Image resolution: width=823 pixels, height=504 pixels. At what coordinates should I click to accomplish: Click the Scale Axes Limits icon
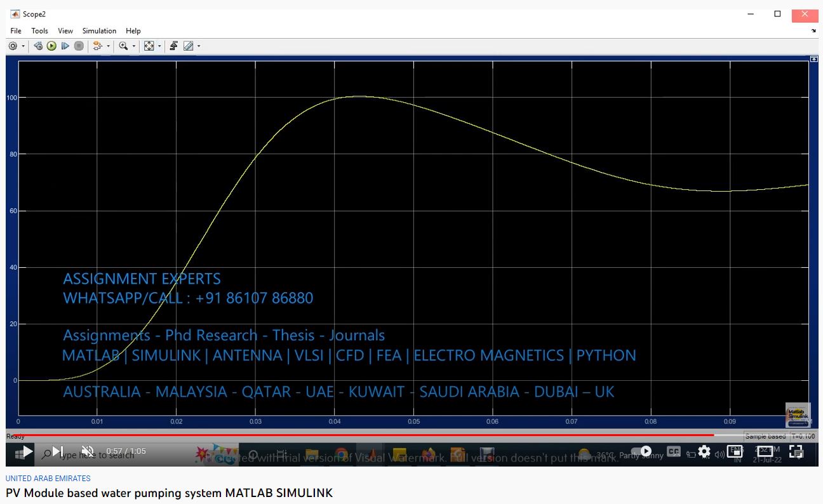149,46
